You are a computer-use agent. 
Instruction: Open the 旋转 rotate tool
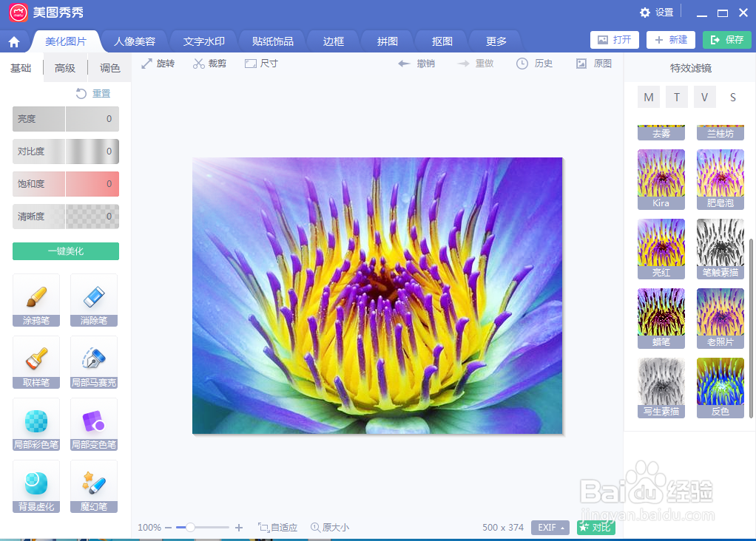coord(158,63)
